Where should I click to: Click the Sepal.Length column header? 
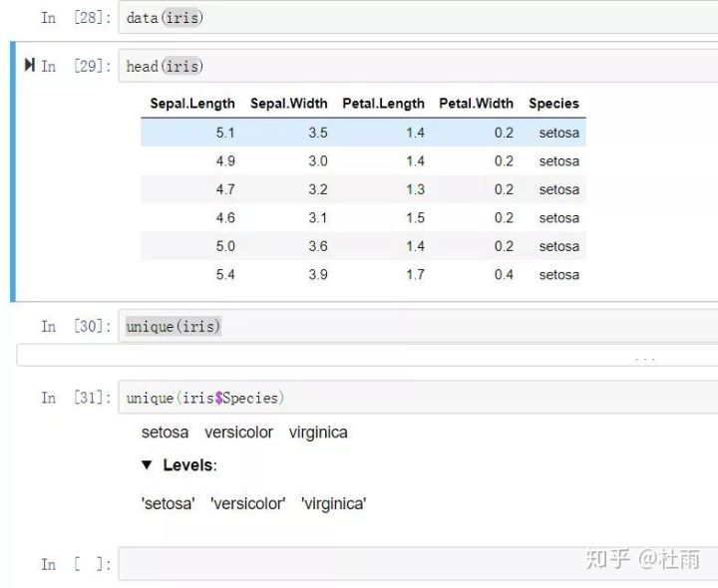coord(192,104)
